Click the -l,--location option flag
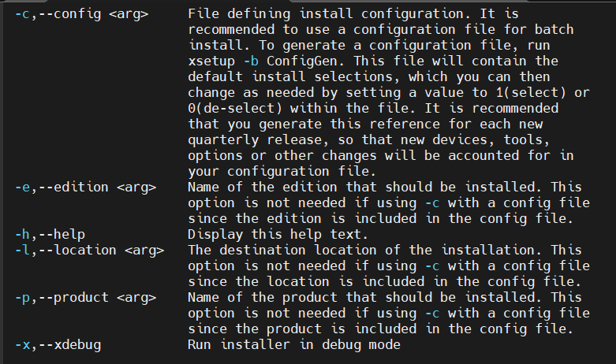 click(90, 251)
